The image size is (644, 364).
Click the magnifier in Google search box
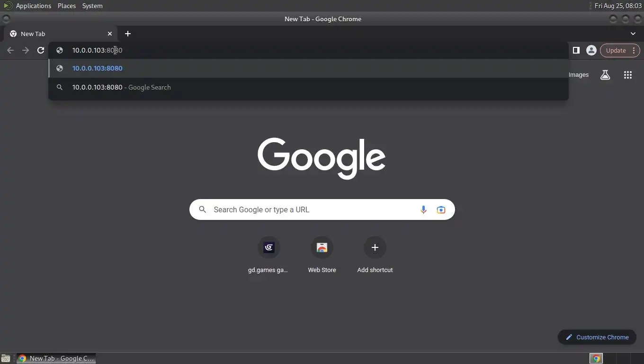tap(203, 209)
